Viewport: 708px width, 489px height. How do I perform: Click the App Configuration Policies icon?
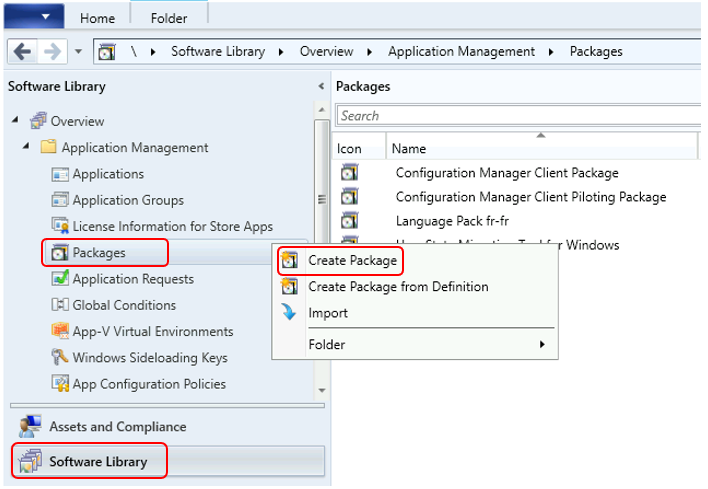point(60,383)
